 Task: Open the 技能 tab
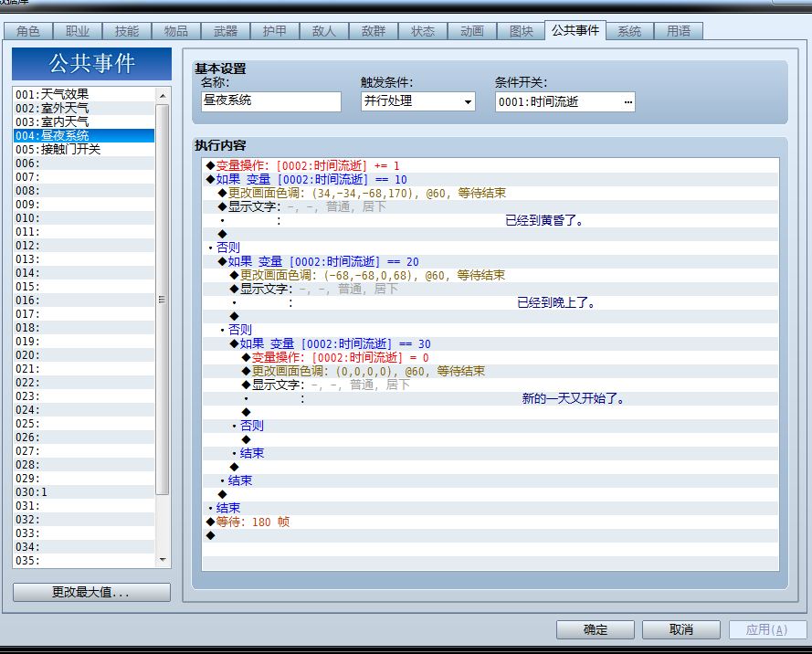click(x=127, y=31)
